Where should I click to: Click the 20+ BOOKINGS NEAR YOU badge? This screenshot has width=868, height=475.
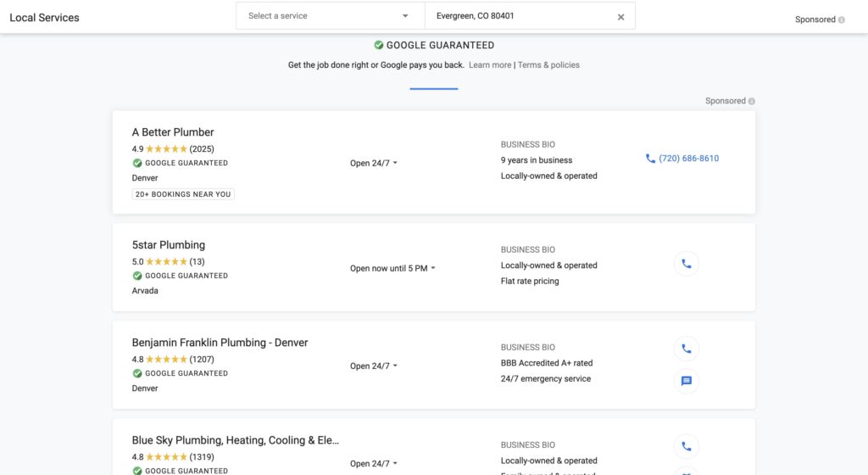pyautogui.click(x=183, y=194)
